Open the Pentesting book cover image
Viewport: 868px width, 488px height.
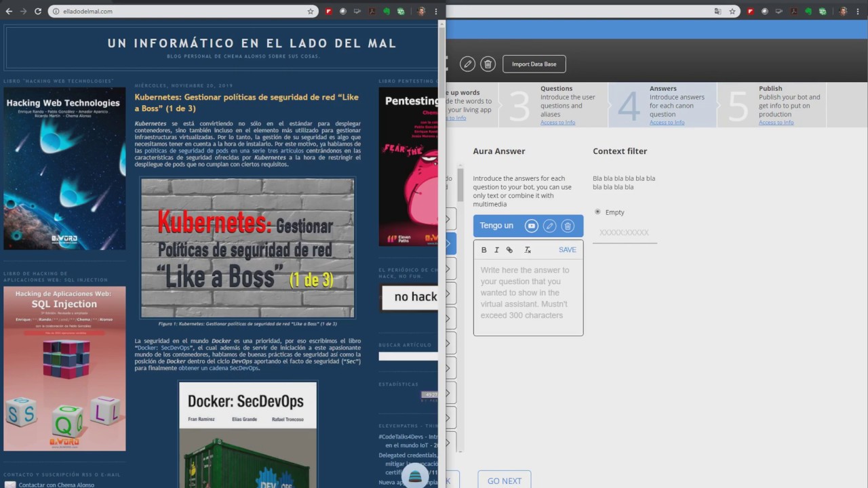click(x=408, y=167)
